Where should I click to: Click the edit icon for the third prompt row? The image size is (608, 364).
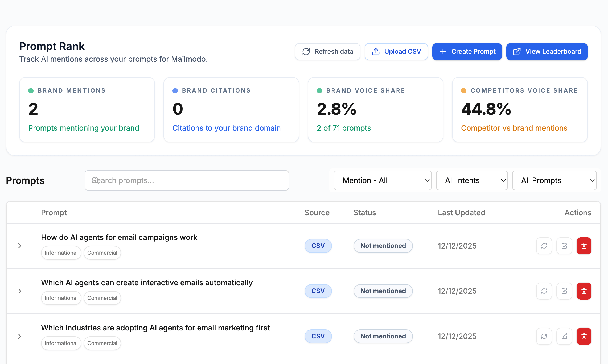[x=564, y=336]
